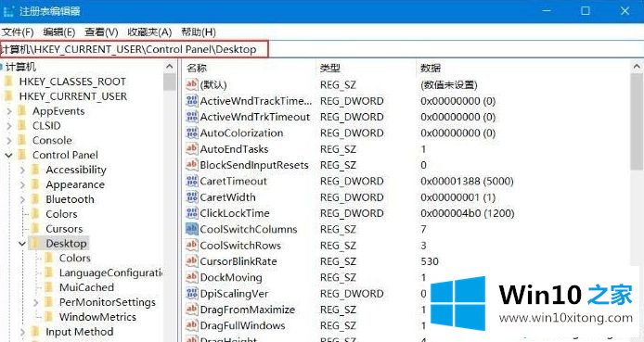Viewport: 644px width, 342px height.
Task: Select the CoolSwitchColumns string icon
Action: point(191,229)
